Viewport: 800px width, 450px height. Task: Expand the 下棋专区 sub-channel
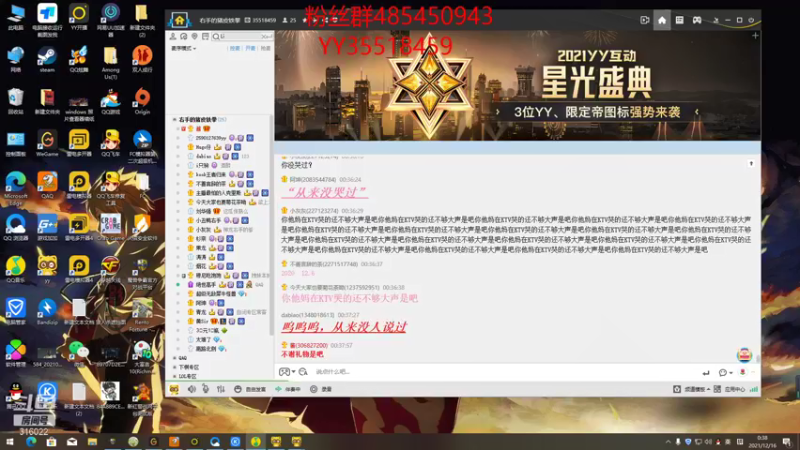175,367
